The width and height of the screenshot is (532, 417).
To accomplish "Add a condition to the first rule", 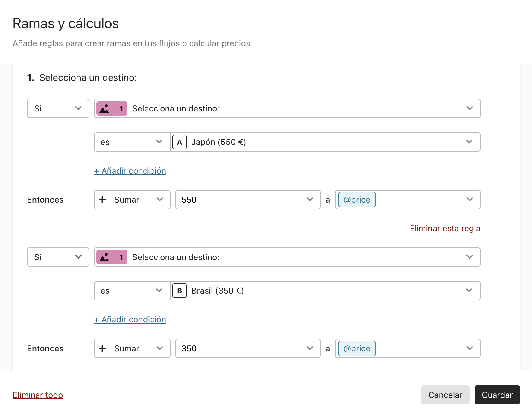I will [130, 171].
